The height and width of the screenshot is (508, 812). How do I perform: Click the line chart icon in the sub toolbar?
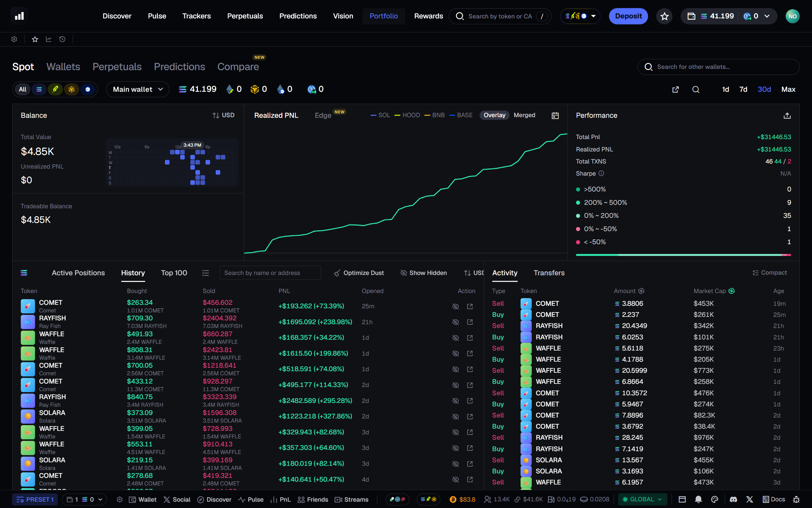[49, 39]
